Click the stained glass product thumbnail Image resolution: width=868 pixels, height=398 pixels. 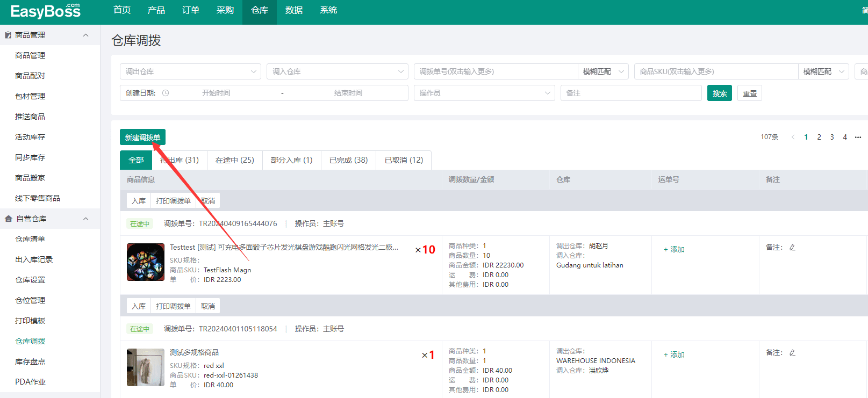[x=146, y=262]
